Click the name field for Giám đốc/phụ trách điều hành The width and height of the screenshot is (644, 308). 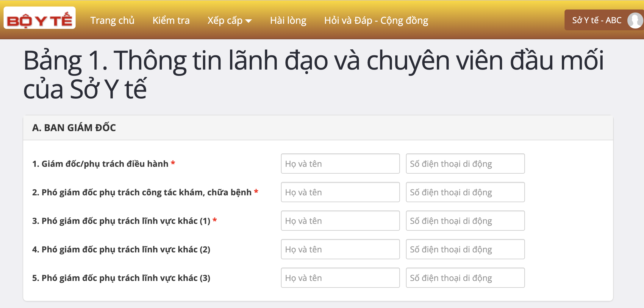click(340, 164)
